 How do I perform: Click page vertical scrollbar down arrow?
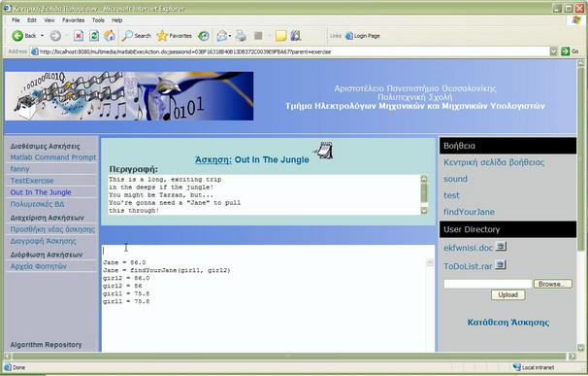pyautogui.click(x=581, y=348)
